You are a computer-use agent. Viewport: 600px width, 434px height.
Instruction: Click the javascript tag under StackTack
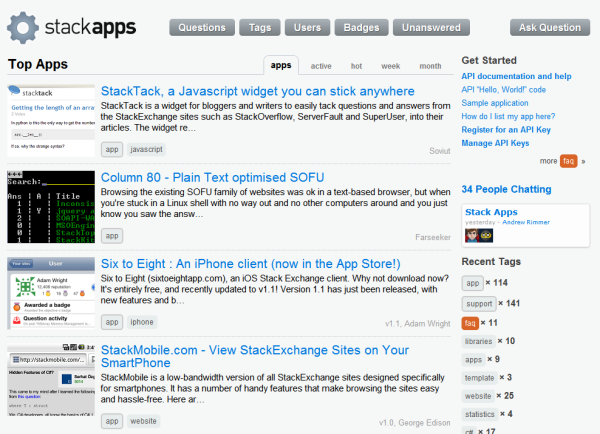coord(146,149)
